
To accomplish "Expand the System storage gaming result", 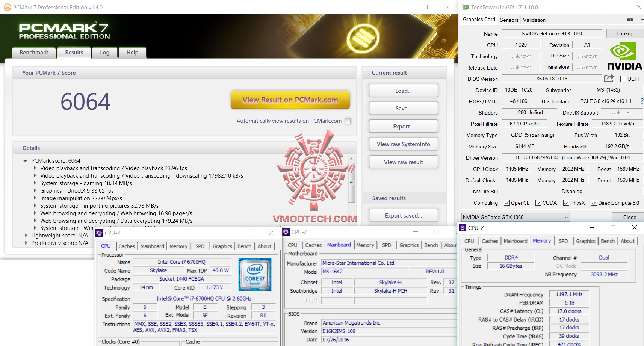I will 36,183.
